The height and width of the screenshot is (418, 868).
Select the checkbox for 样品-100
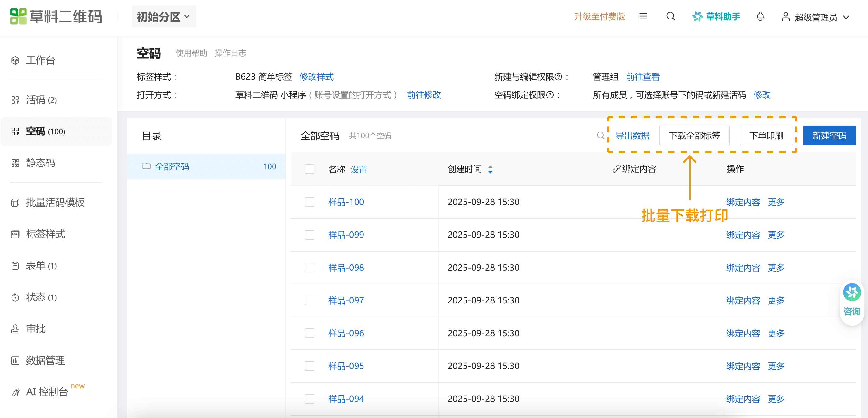(309, 202)
